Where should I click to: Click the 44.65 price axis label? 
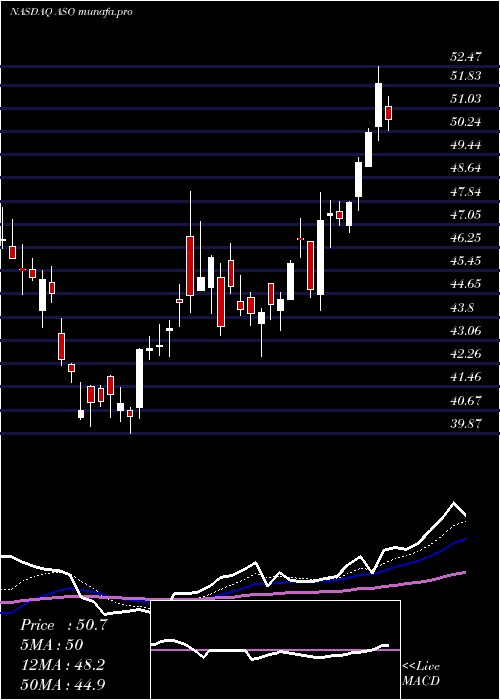pyautogui.click(x=466, y=284)
